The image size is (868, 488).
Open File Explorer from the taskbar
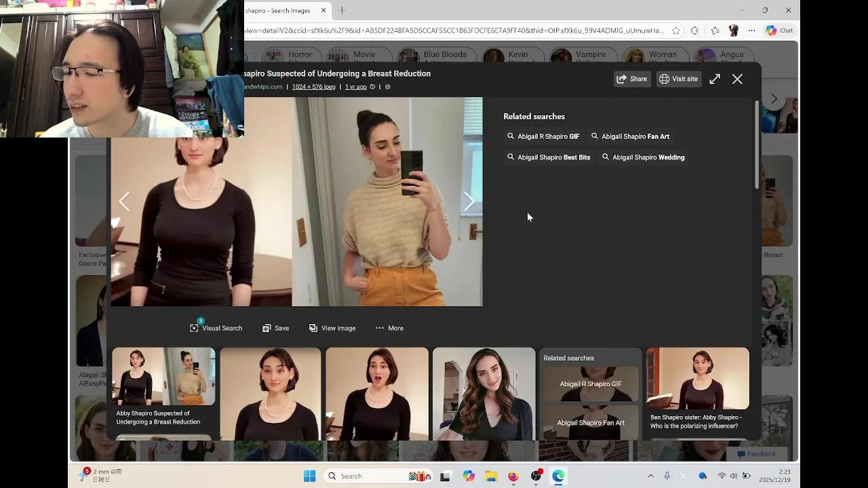coord(491,476)
